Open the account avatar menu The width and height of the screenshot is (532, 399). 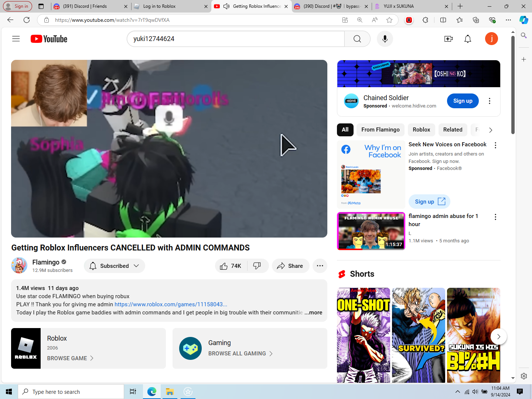point(491,39)
